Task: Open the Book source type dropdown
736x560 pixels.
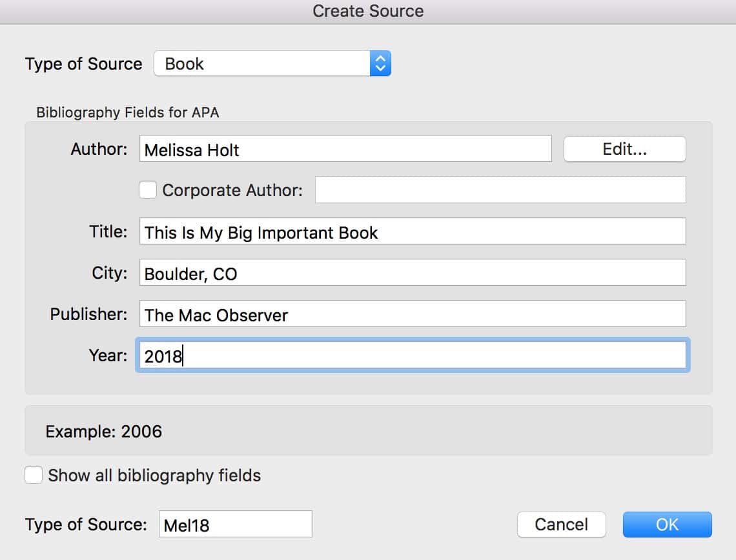Action: pyautogui.click(x=262, y=64)
